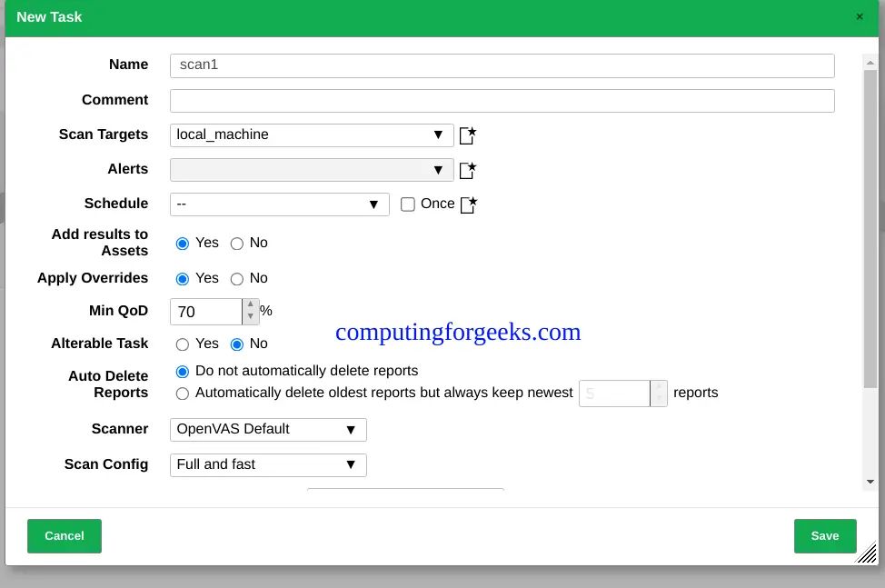Click the Scan Config label

point(106,464)
